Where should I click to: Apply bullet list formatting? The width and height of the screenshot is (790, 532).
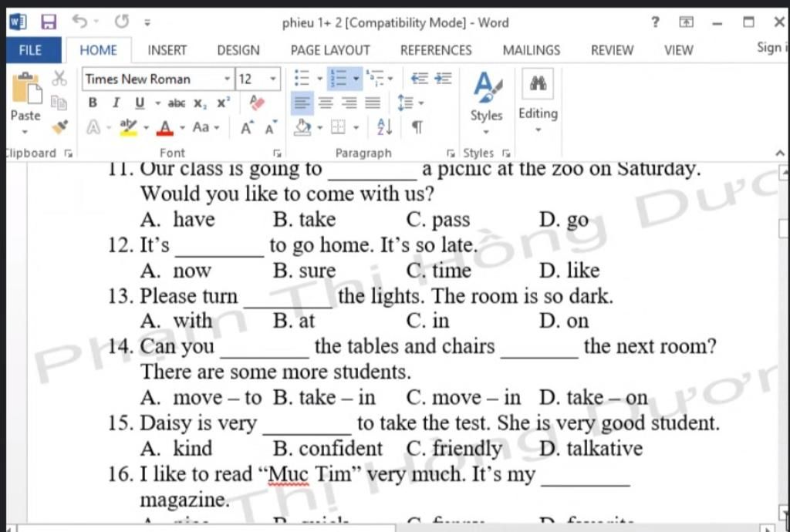click(x=302, y=79)
